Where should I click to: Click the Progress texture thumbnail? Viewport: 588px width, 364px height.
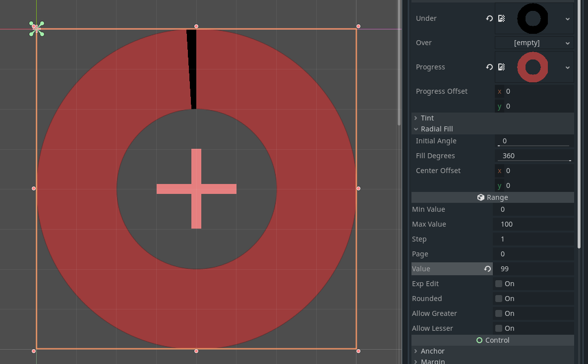click(532, 66)
